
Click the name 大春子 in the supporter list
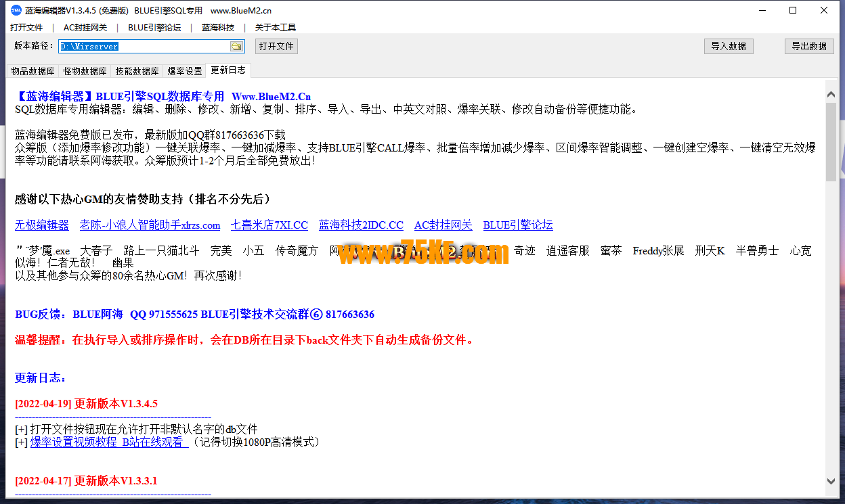pyautogui.click(x=97, y=251)
